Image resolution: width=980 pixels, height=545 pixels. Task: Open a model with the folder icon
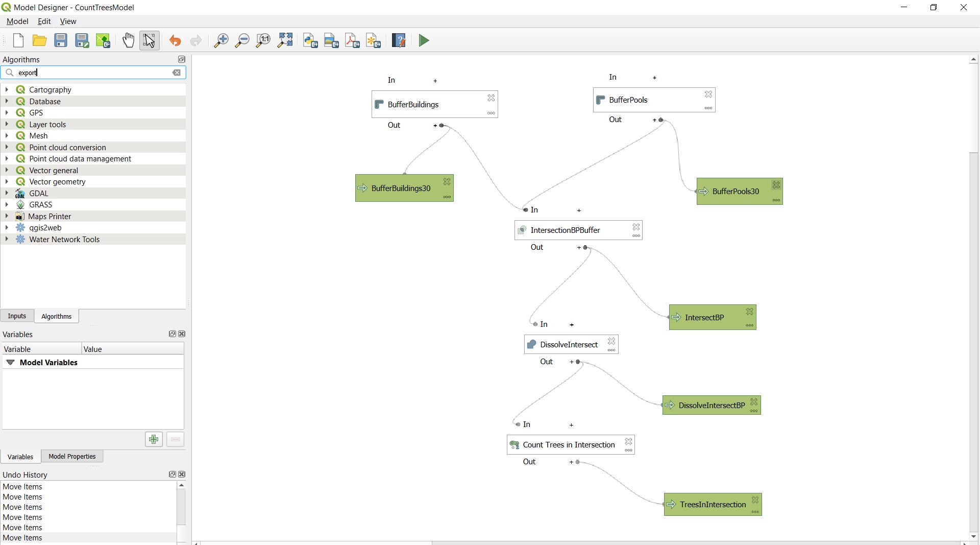(39, 40)
